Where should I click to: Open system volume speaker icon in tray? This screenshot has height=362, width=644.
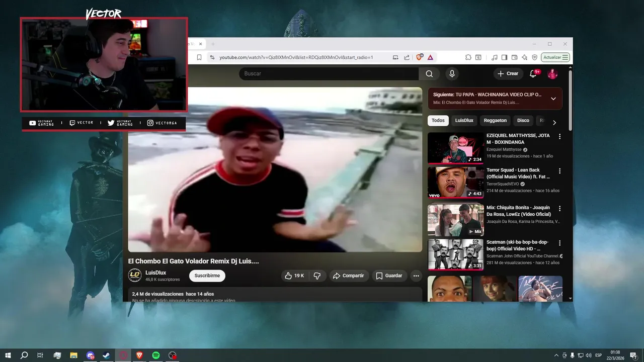pyautogui.click(x=589, y=355)
